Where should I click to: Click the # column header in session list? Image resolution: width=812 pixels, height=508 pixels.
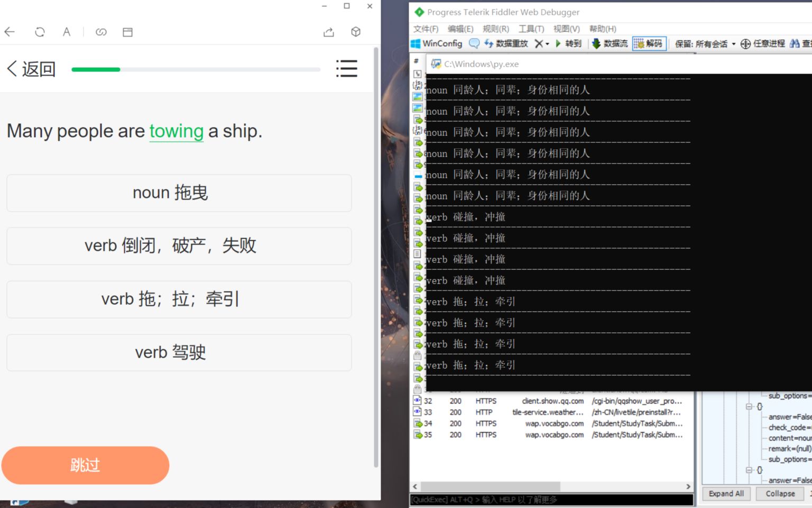tap(417, 61)
